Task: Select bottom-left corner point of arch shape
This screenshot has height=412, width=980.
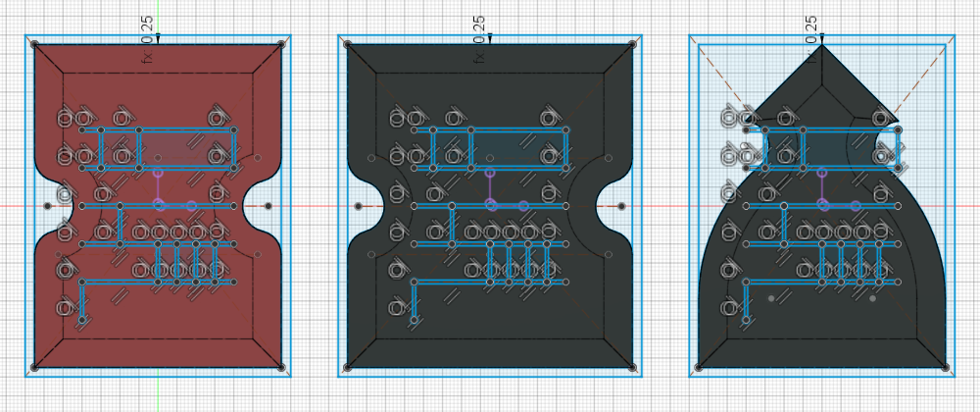Action: pos(699,368)
